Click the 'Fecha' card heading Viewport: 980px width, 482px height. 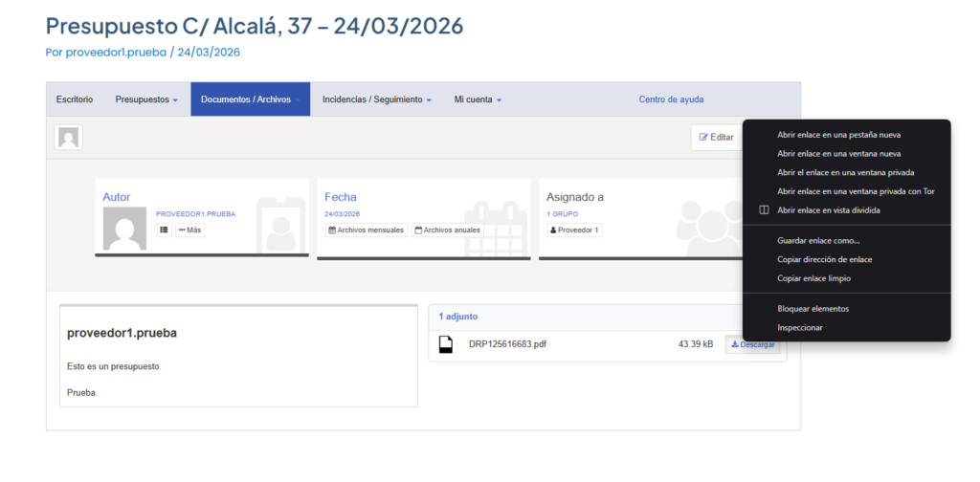341,197
